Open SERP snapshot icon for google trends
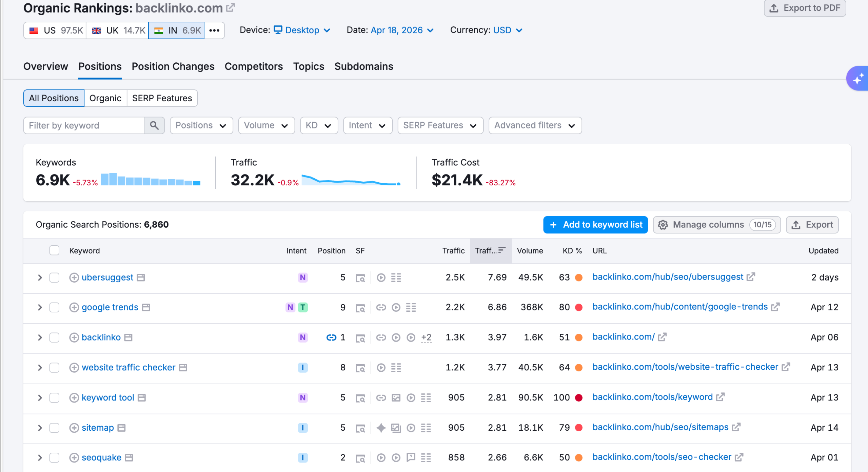 point(360,308)
